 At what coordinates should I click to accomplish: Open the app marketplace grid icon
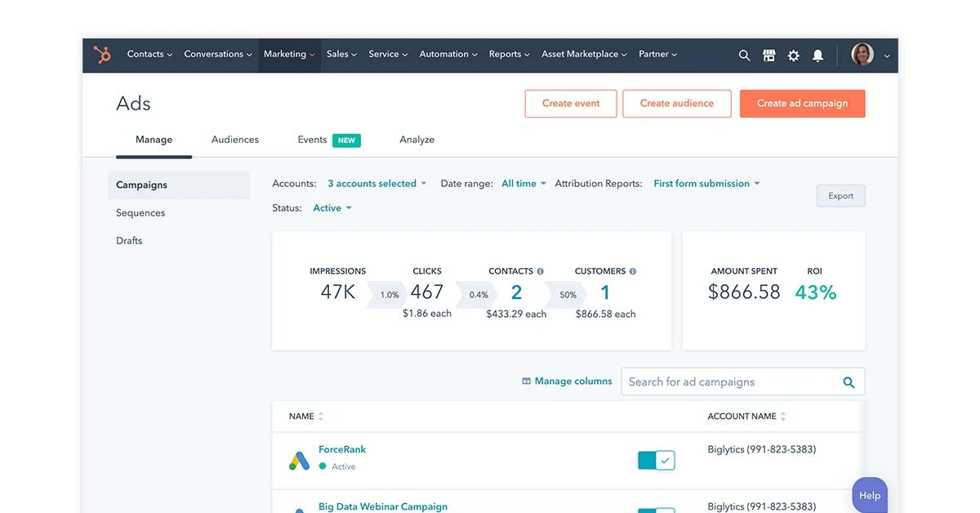pos(768,55)
